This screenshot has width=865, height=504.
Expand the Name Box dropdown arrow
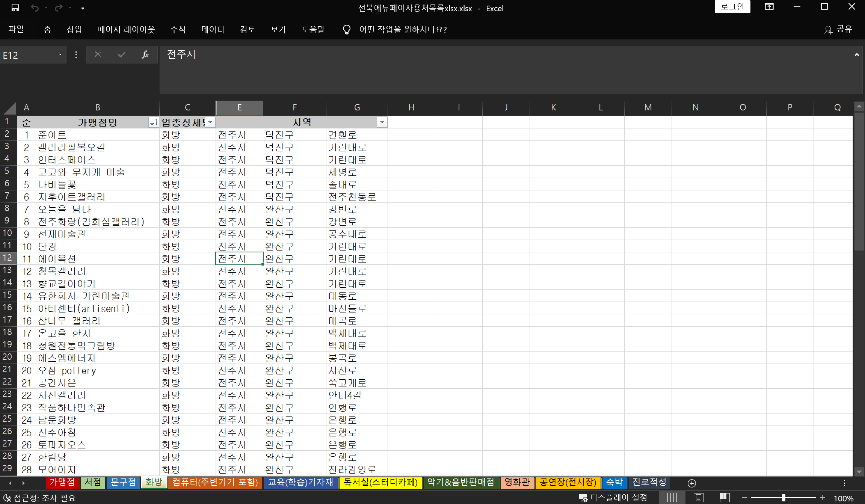(x=60, y=55)
